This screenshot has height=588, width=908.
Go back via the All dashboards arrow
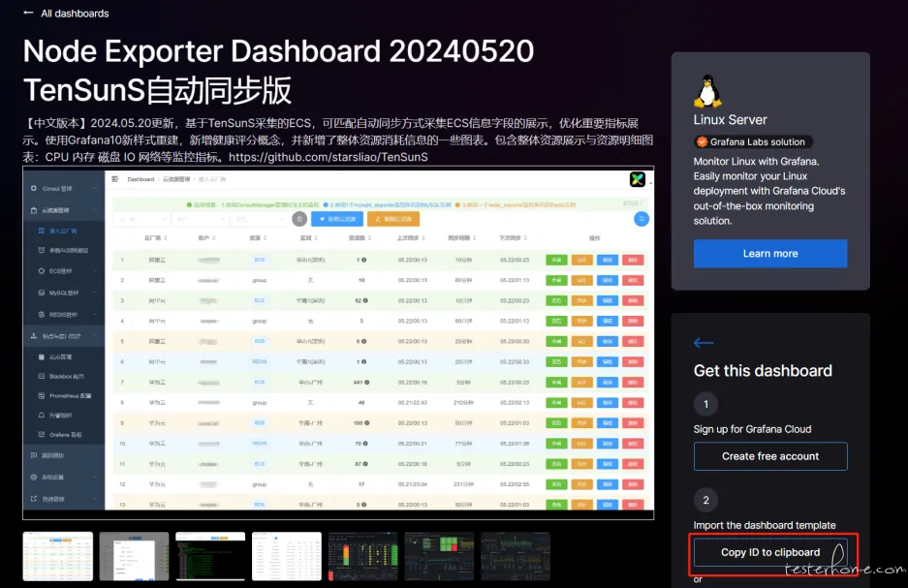point(28,13)
